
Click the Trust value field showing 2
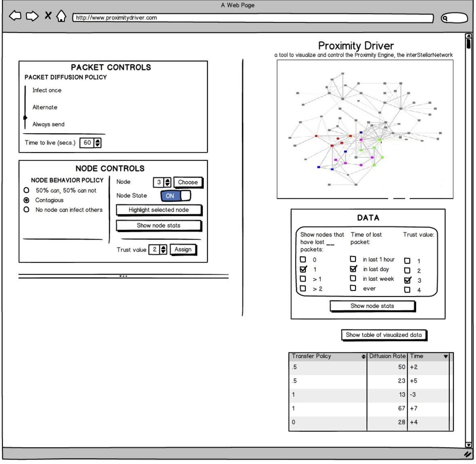[x=154, y=250]
